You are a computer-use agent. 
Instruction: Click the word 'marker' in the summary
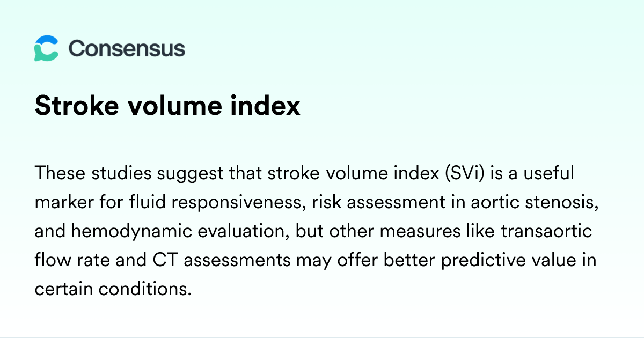(x=62, y=203)
